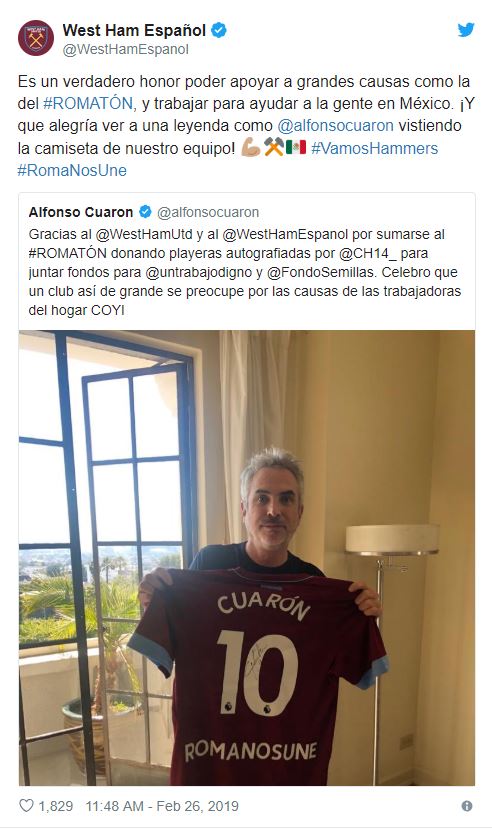Click the quoted tweet text body
The image size is (492, 829).
pos(245,272)
